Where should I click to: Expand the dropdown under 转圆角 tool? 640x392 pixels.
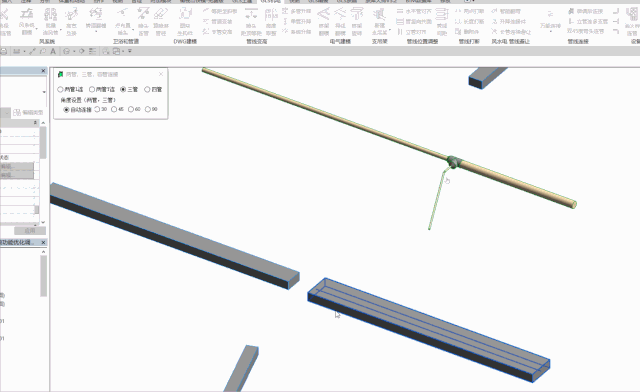96,32
